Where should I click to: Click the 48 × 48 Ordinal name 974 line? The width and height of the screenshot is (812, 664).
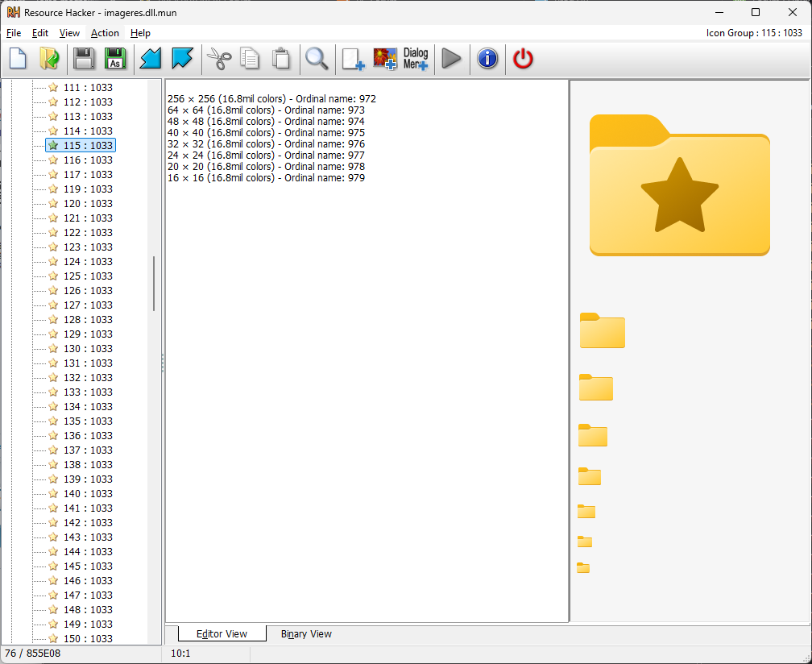click(266, 122)
